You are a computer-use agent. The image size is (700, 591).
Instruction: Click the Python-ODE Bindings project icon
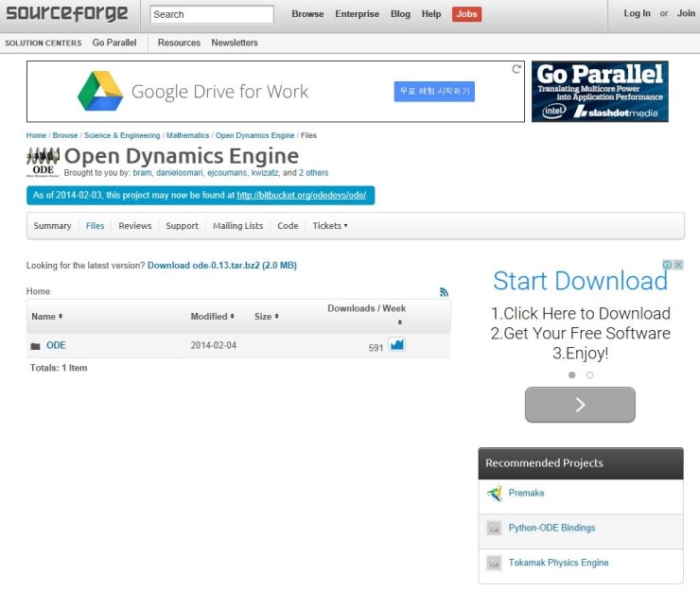(494, 529)
